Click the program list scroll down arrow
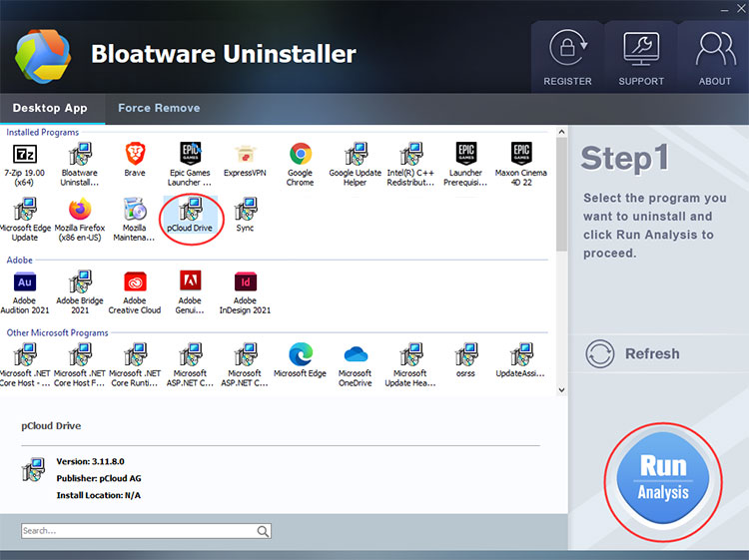The image size is (749, 560). coord(561,390)
